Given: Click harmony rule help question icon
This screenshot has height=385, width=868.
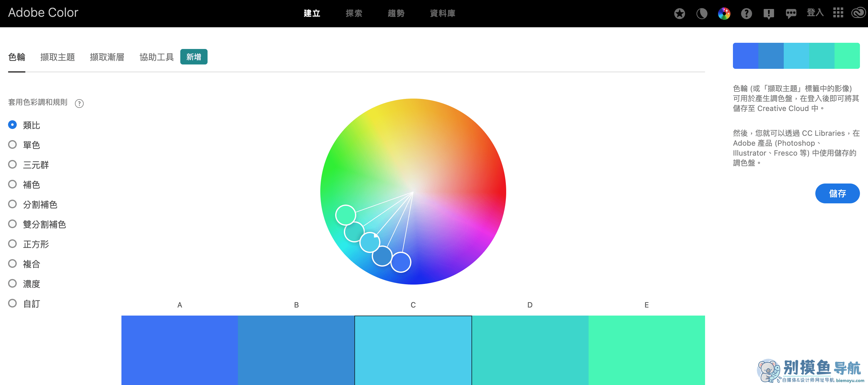Looking at the screenshot, I should (79, 104).
